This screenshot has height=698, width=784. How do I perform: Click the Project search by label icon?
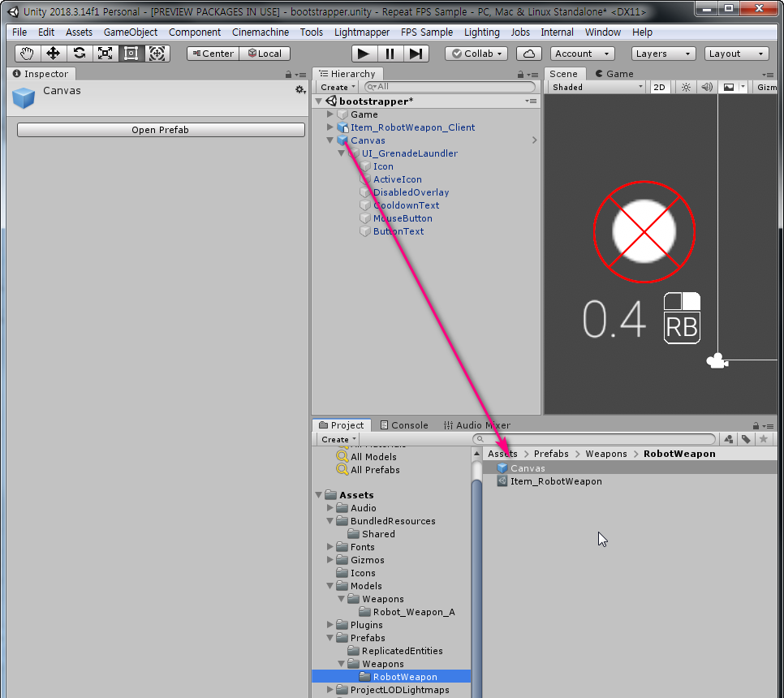(746, 439)
